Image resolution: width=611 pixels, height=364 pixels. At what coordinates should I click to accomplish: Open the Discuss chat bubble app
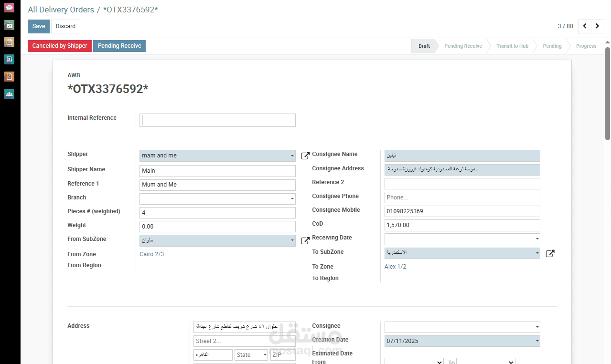(x=9, y=8)
